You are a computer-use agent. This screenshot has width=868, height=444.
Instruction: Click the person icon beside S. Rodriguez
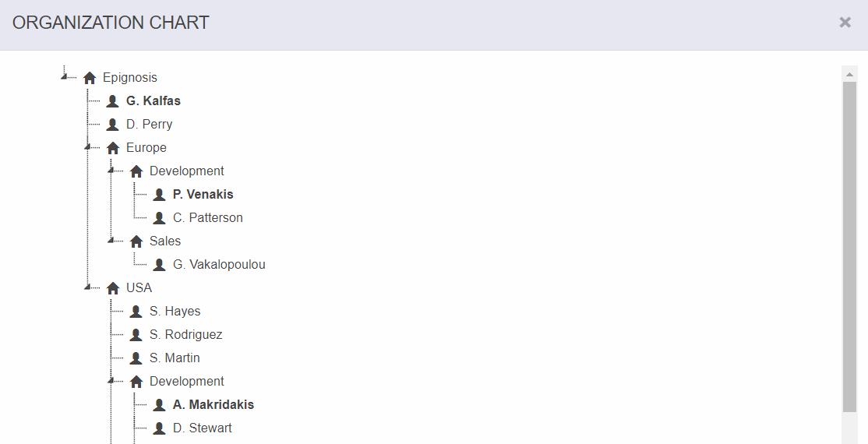(x=136, y=335)
